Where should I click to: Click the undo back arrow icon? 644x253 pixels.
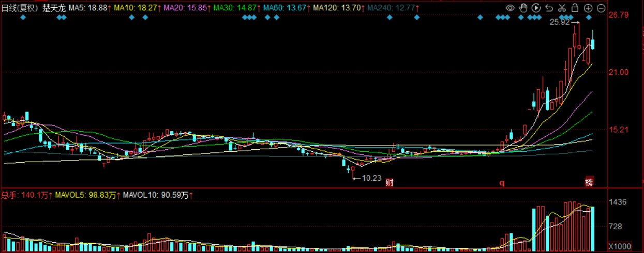pos(549,8)
